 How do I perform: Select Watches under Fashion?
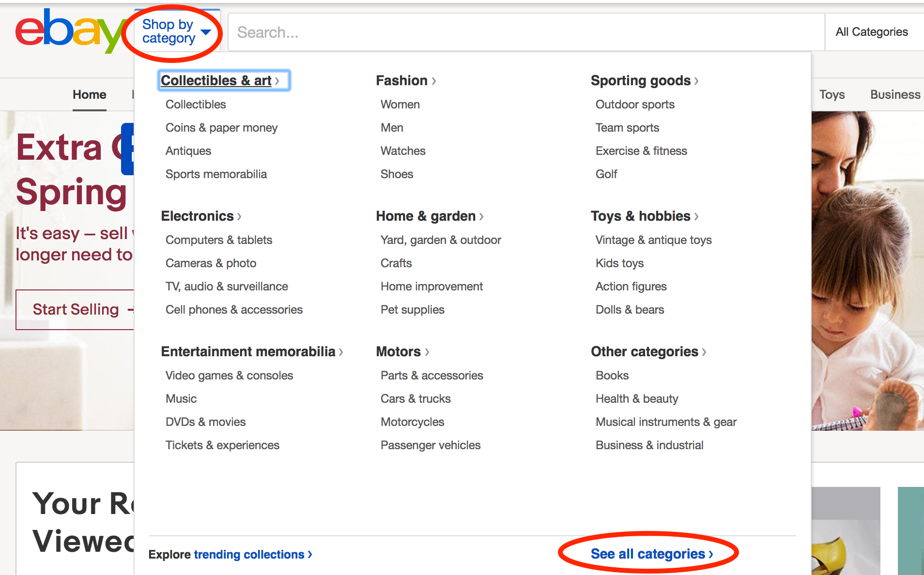point(403,151)
